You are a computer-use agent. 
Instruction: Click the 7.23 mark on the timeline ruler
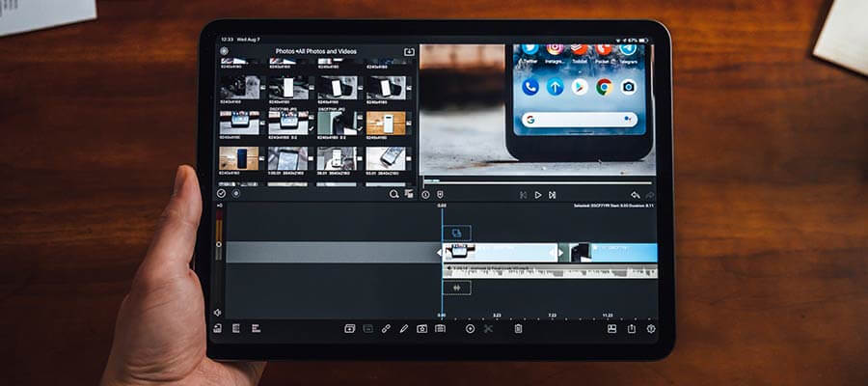(552, 316)
